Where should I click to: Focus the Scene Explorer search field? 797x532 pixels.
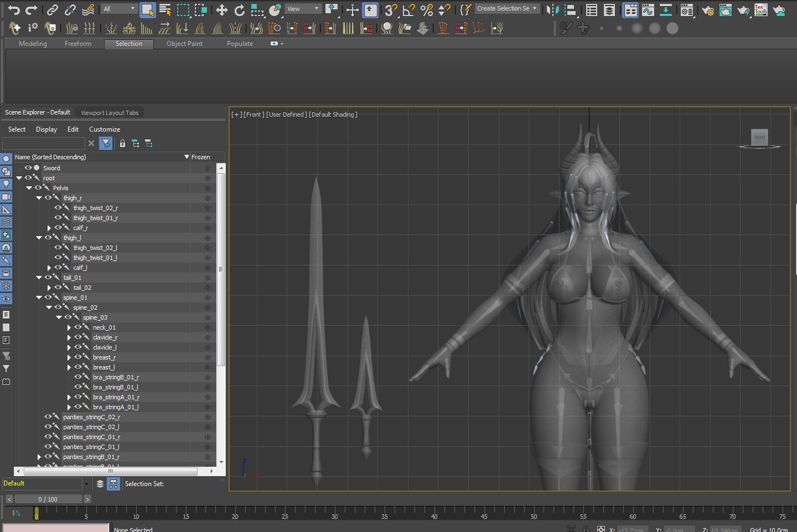click(44, 144)
